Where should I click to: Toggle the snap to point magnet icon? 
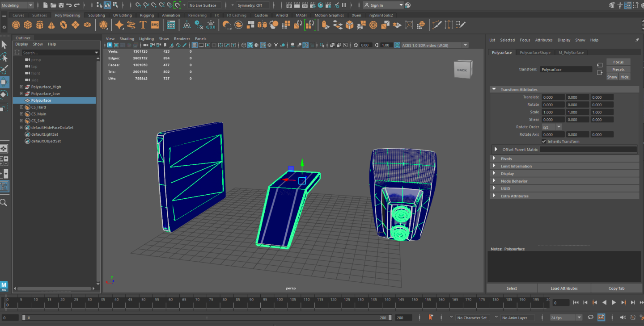coord(153,5)
